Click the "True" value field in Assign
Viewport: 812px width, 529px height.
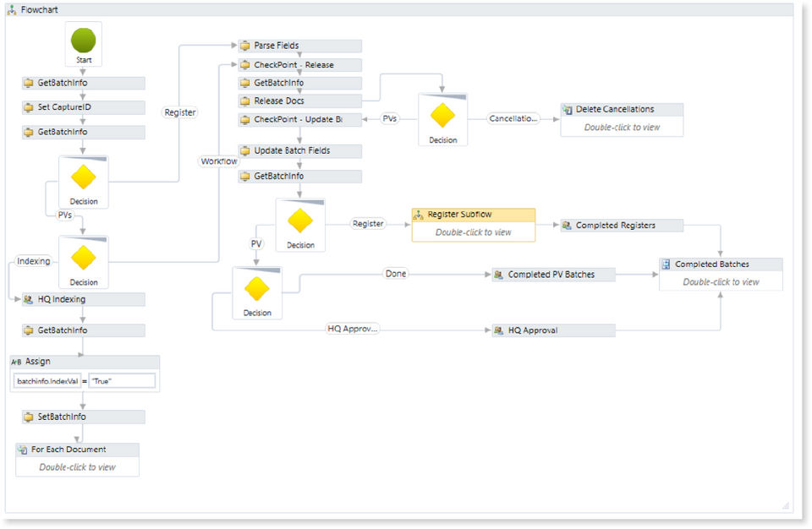(x=122, y=381)
